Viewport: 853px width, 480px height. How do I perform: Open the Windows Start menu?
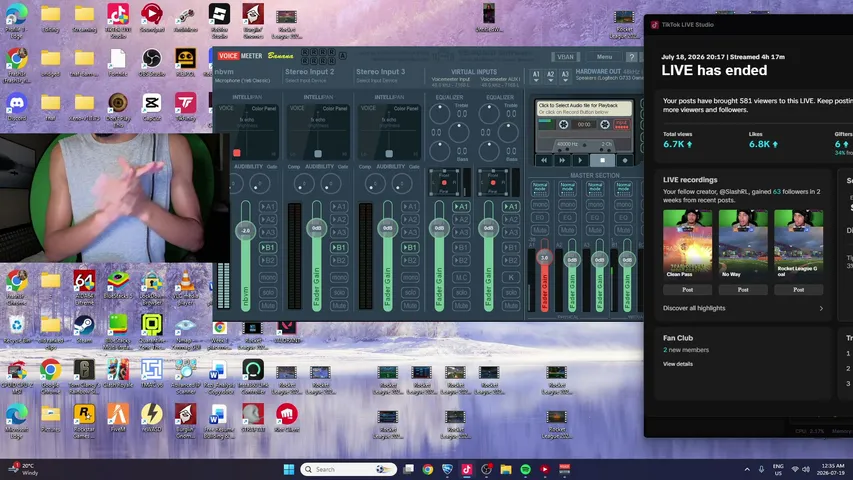[x=289, y=469]
